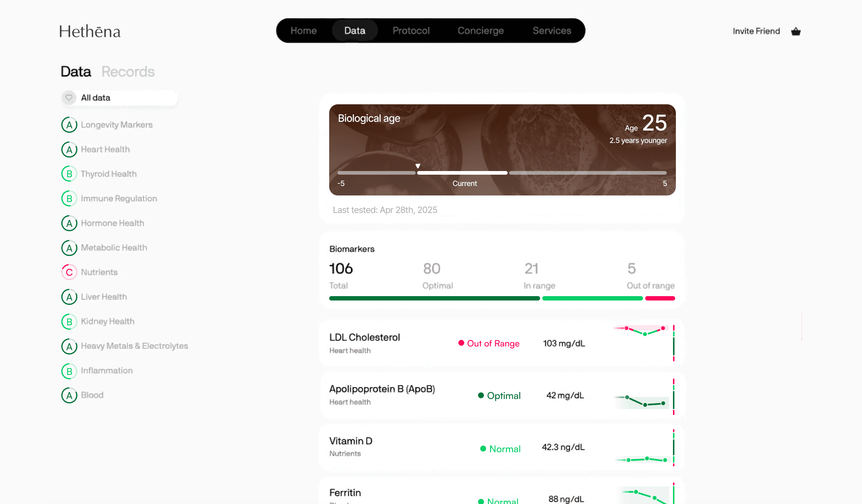Viewport: 862px width, 504px height.
Task: Navigate to the Concierge section
Action: [x=480, y=31]
